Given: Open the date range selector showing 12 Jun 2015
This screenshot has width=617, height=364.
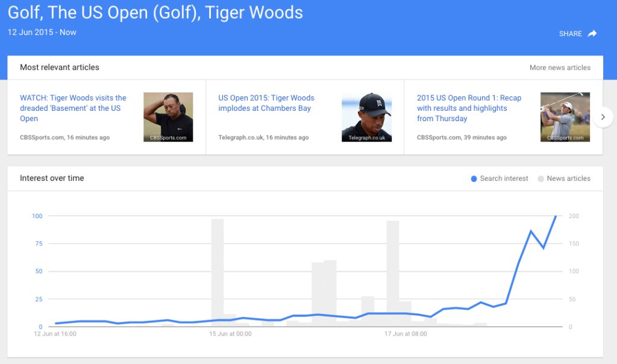Looking at the screenshot, I should coord(41,33).
